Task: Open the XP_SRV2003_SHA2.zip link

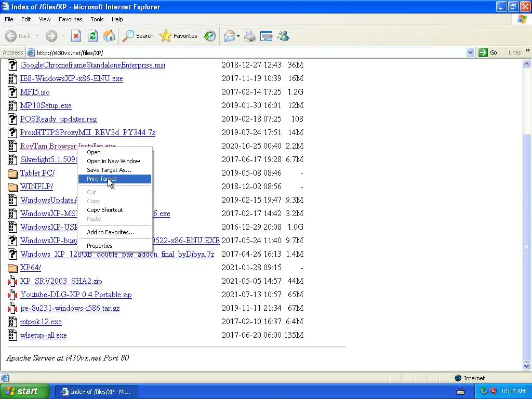Action: 61,281
